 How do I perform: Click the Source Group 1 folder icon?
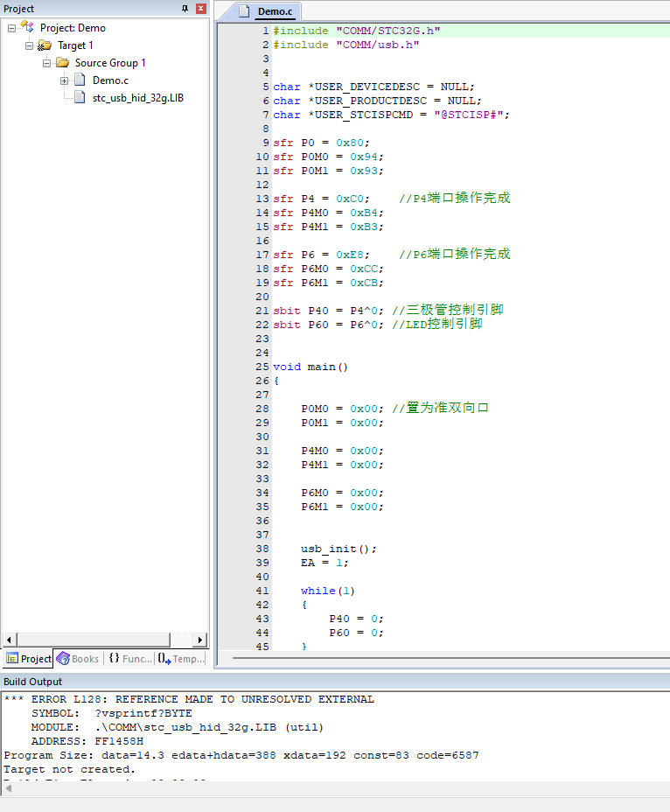click(x=63, y=63)
